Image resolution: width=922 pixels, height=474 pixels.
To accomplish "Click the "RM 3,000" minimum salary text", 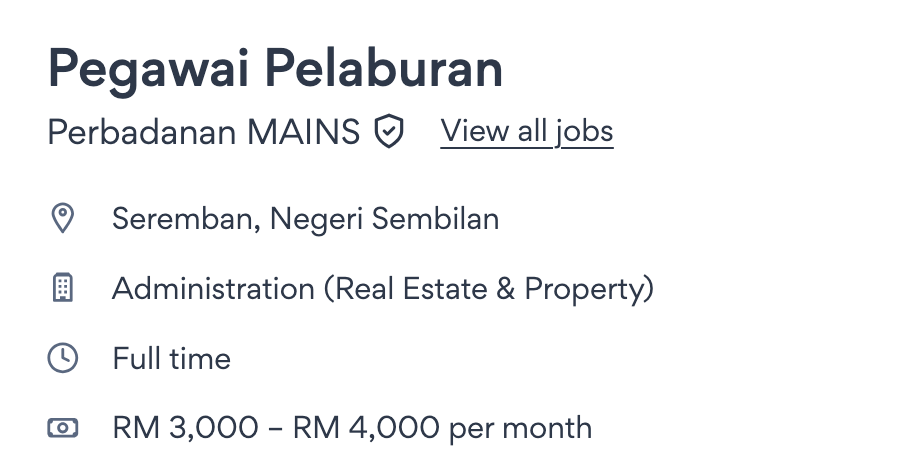I will click(x=185, y=428).
